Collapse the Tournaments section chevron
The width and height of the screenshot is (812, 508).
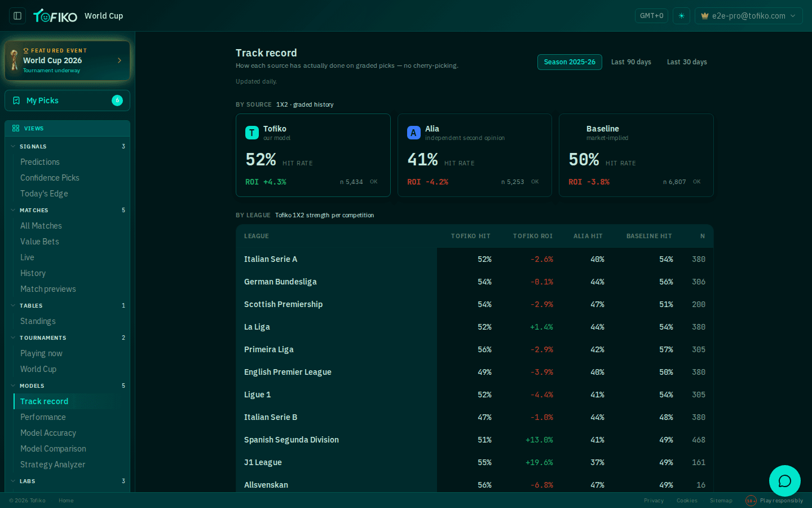13,338
